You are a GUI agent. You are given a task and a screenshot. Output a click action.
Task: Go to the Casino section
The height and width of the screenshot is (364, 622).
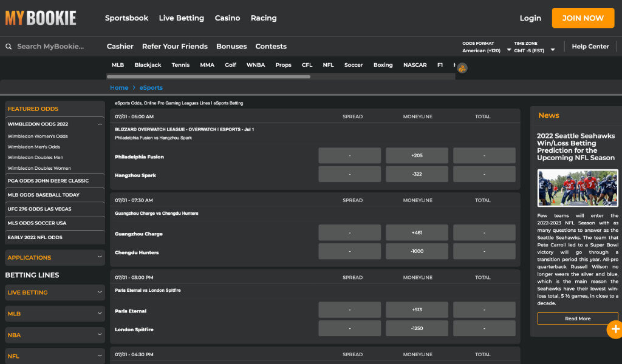pyautogui.click(x=227, y=18)
